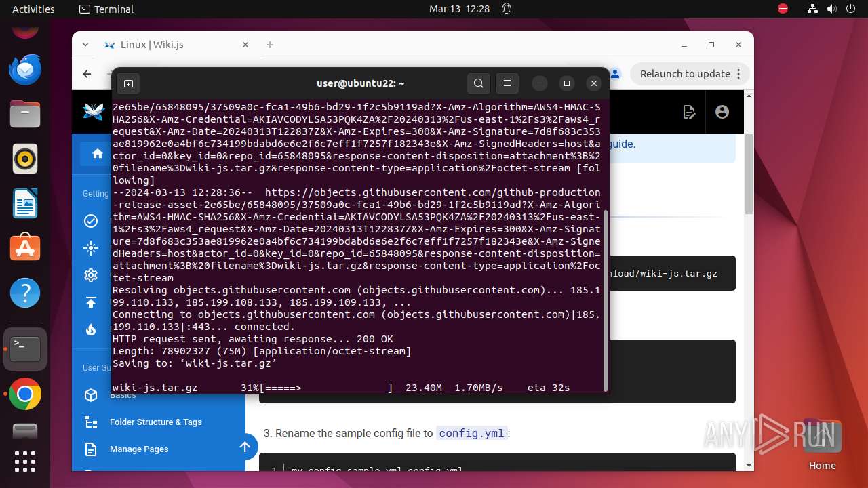
Task: Select the flame sidebar icon
Action: (x=91, y=329)
